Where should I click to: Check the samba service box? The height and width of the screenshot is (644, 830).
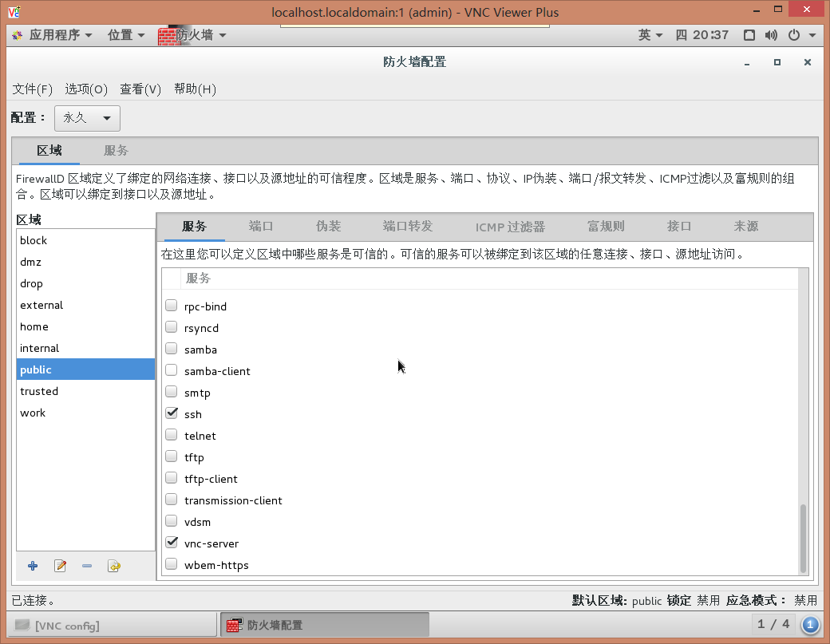tap(171, 349)
